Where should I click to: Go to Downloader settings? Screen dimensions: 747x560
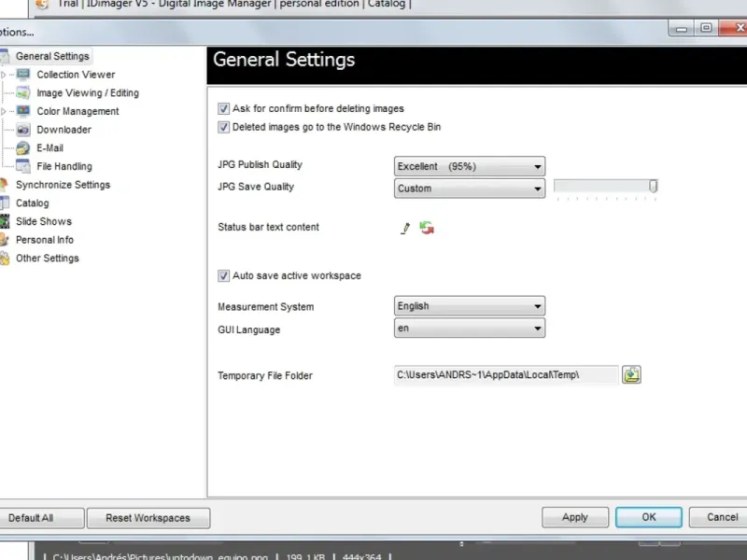(x=63, y=130)
